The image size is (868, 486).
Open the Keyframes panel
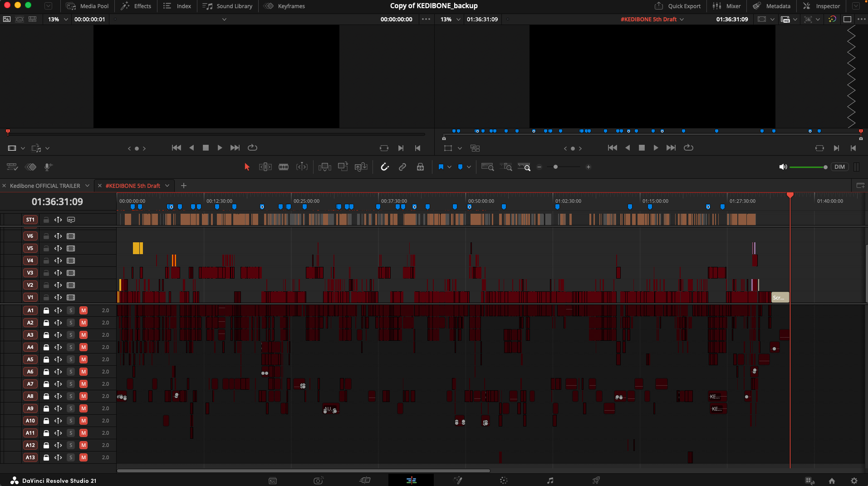coord(284,6)
